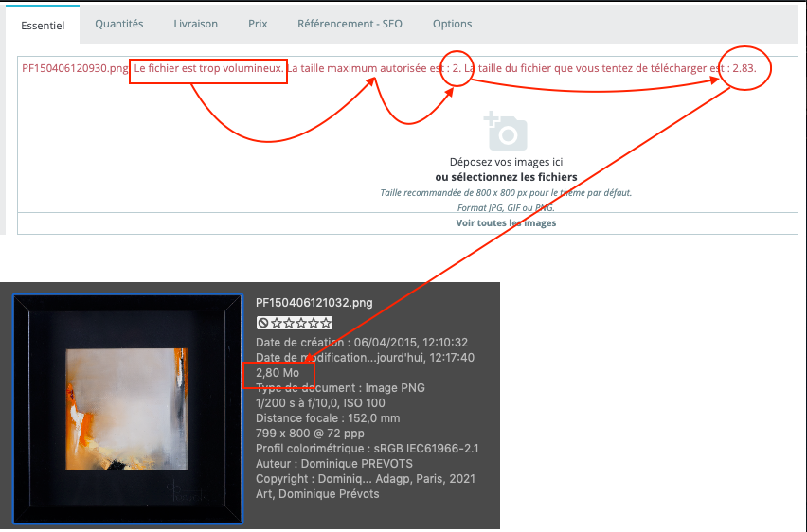This screenshot has height=532, width=807.
Task: Click the 'Déposez vos images ici' text
Action: click(x=506, y=162)
